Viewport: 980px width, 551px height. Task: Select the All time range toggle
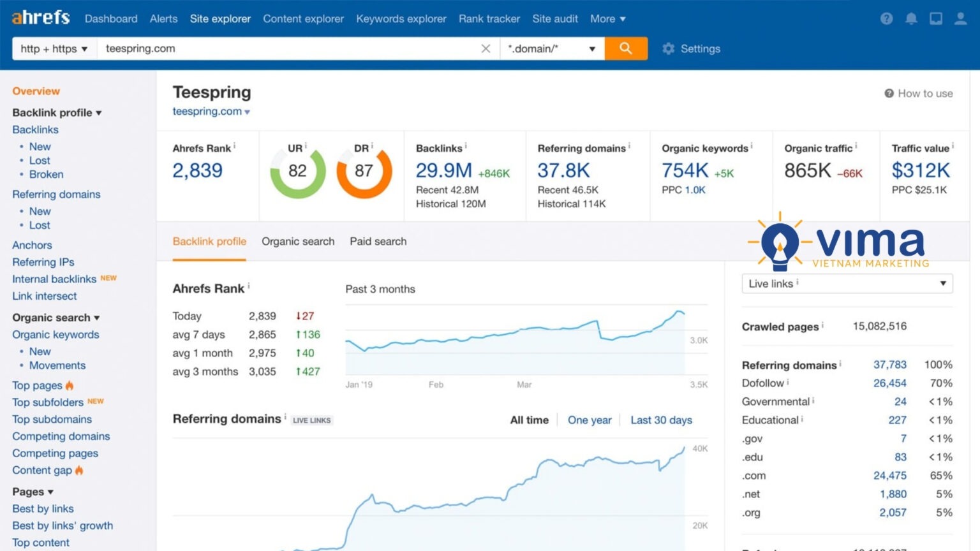pos(529,420)
